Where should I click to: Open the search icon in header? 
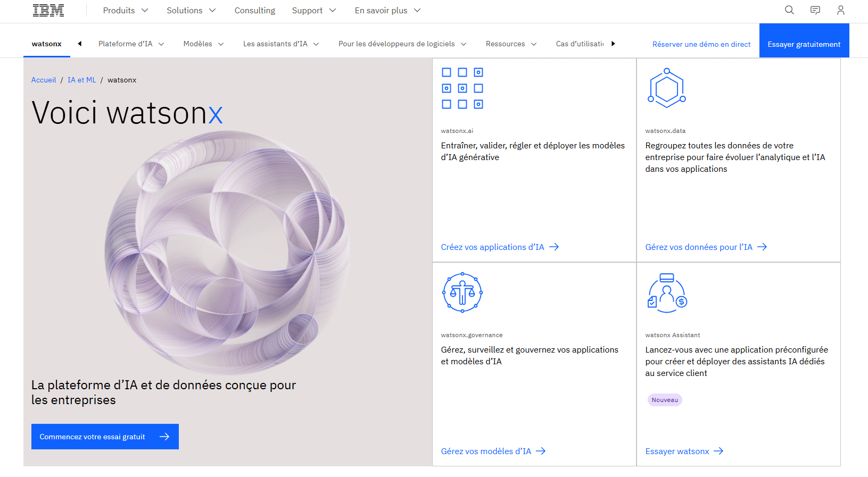(x=789, y=10)
